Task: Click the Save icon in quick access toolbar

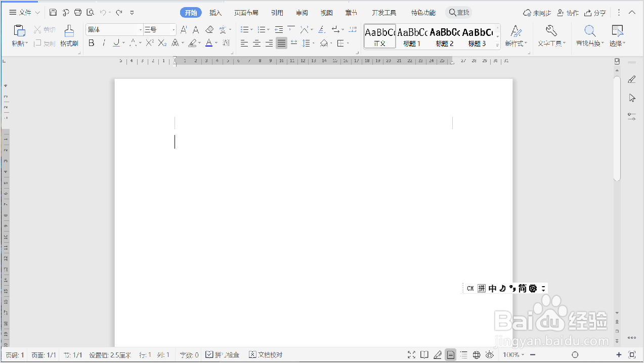Action: coord(53,13)
